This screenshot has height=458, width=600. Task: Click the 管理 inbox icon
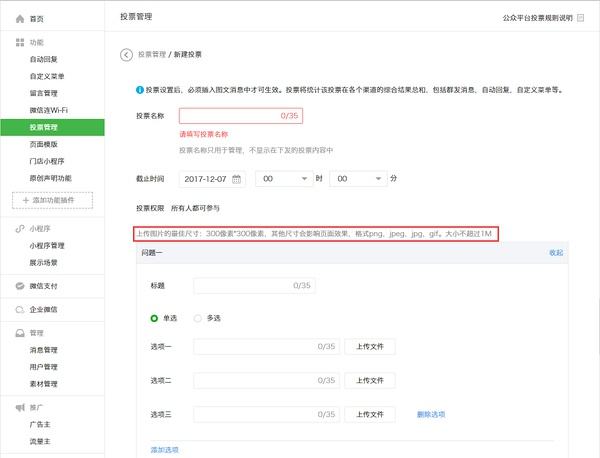20,333
